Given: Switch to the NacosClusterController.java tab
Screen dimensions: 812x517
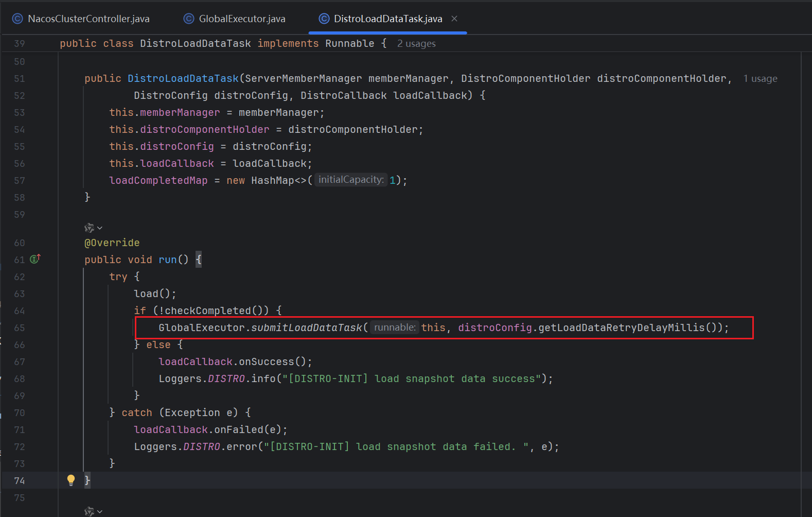Looking at the screenshot, I should [x=89, y=19].
